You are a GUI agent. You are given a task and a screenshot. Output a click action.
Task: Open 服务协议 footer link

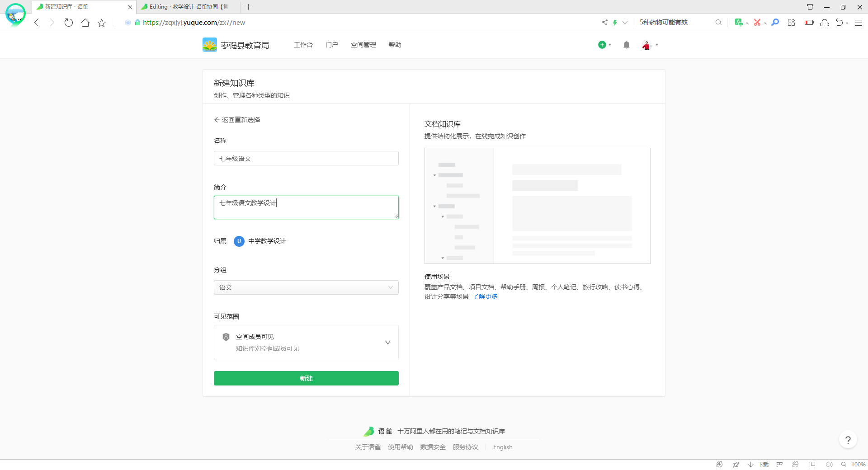(465, 447)
